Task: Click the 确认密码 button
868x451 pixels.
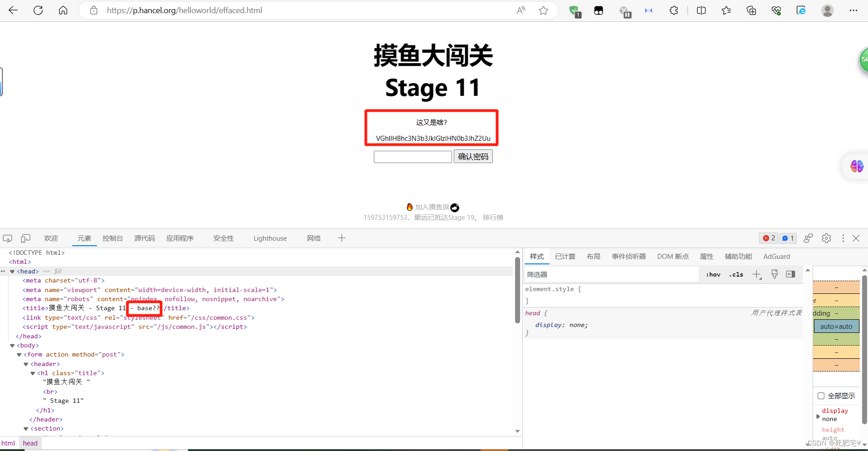Action: (x=473, y=157)
